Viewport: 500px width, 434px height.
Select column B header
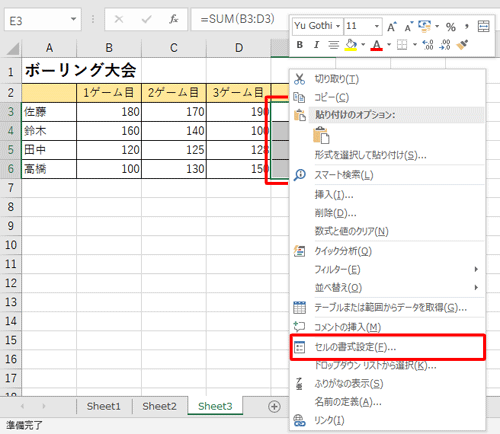[109, 48]
